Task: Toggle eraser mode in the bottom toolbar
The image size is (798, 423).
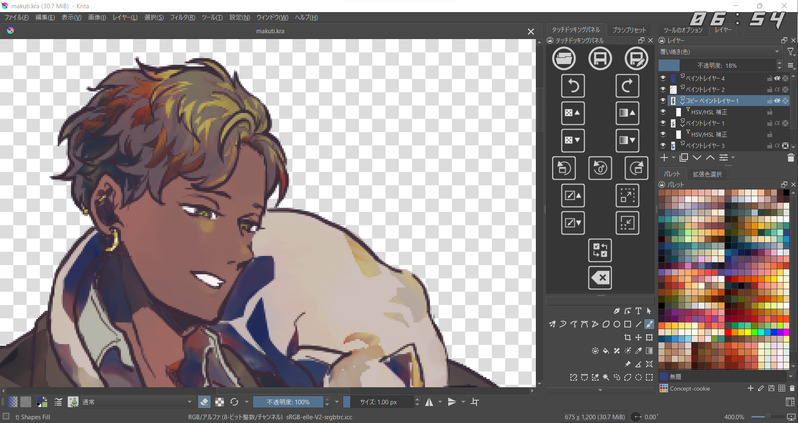Action: point(204,402)
